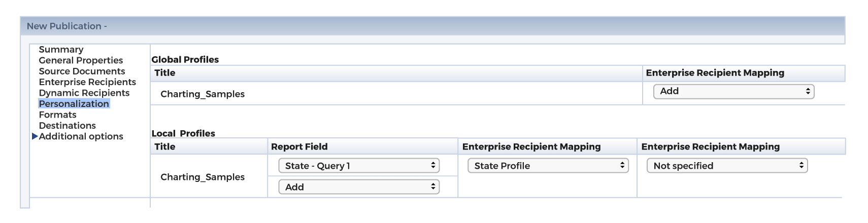The image size is (868, 223).
Task: Select Source Documents in navigation
Action: (82, 71)
